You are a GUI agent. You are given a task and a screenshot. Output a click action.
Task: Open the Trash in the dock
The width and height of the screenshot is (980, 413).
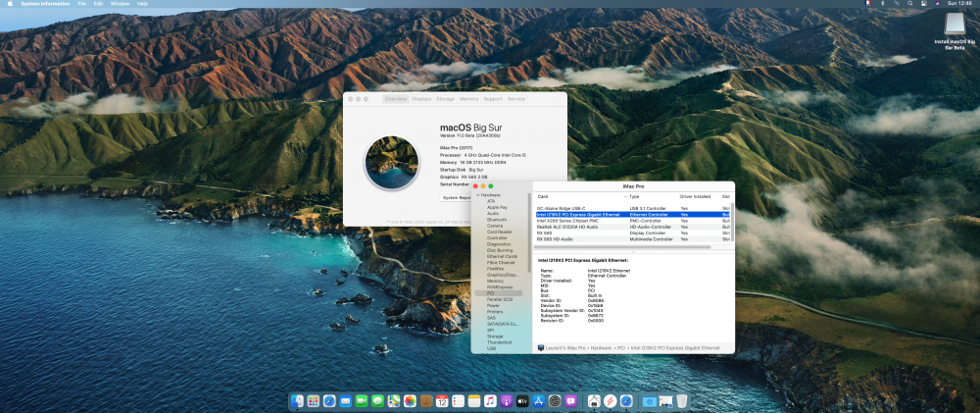point(682,401)
